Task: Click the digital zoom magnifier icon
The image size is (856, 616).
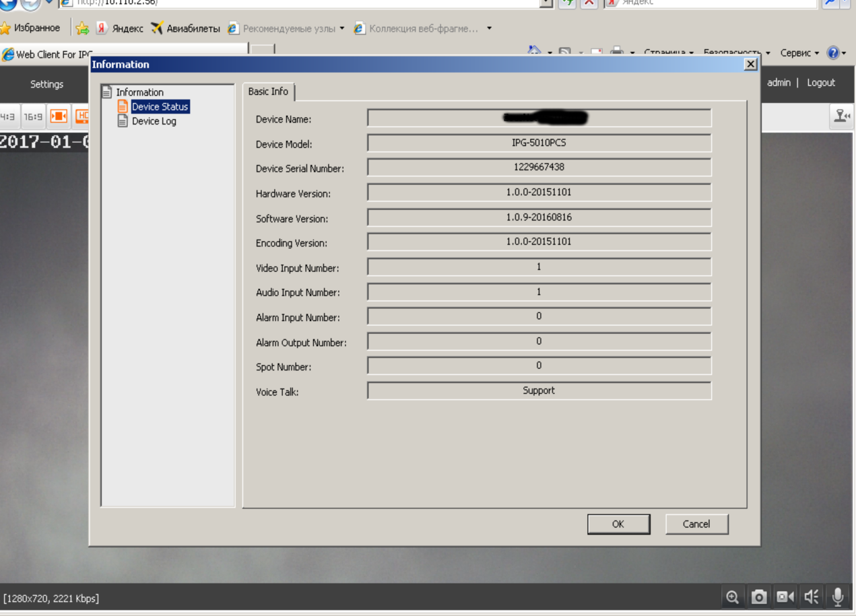Action: [x=733, y=596]
